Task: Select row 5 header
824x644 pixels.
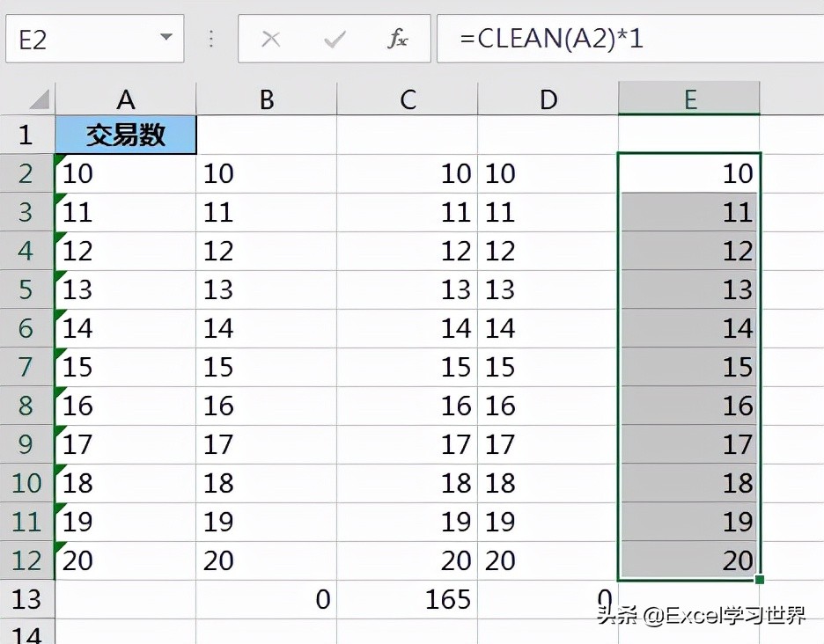Action: click(x=27, y=289)
